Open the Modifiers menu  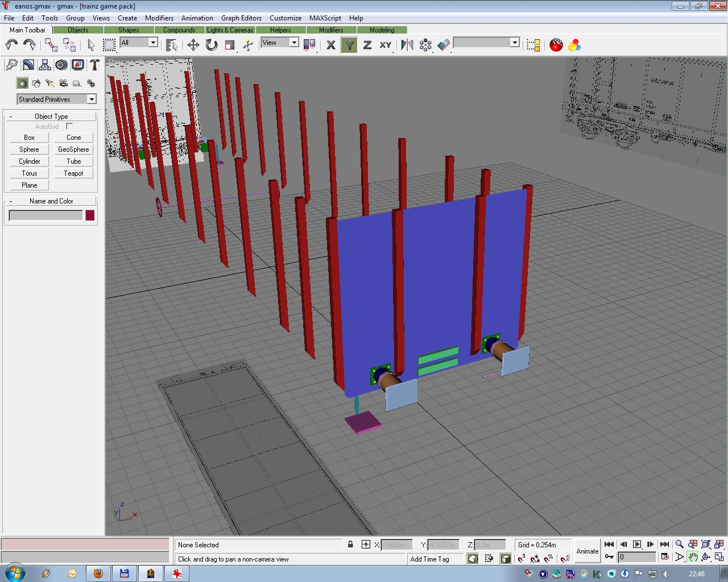click(x=159, y=18)
